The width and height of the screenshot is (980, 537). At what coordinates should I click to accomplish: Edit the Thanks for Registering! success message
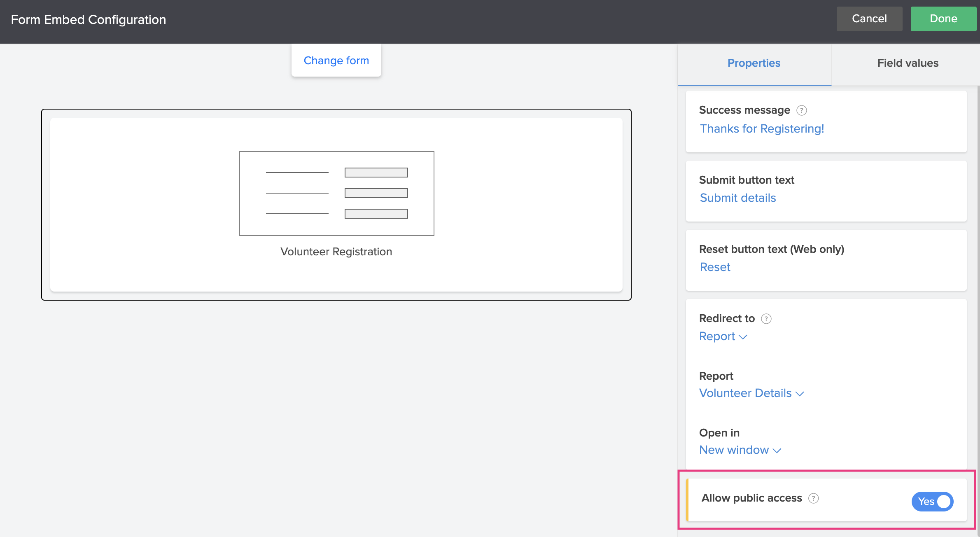point(762,129)
